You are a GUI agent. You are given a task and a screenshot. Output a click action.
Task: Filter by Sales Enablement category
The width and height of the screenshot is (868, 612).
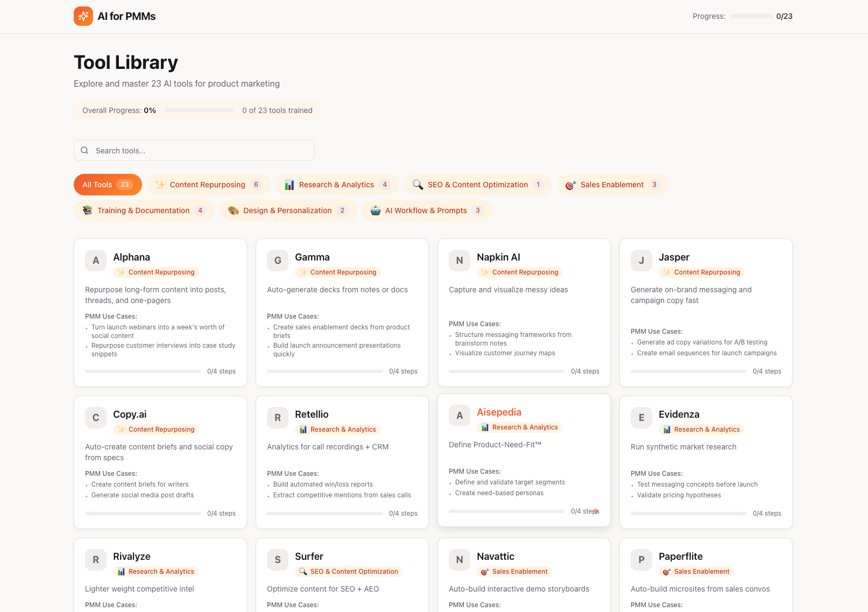click(613, 185)
